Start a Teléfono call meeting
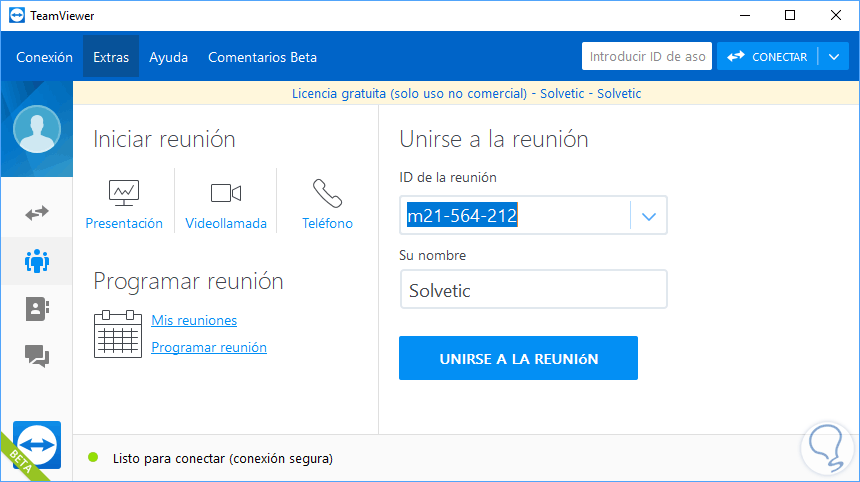860x482 pixels. pos(327,204)
